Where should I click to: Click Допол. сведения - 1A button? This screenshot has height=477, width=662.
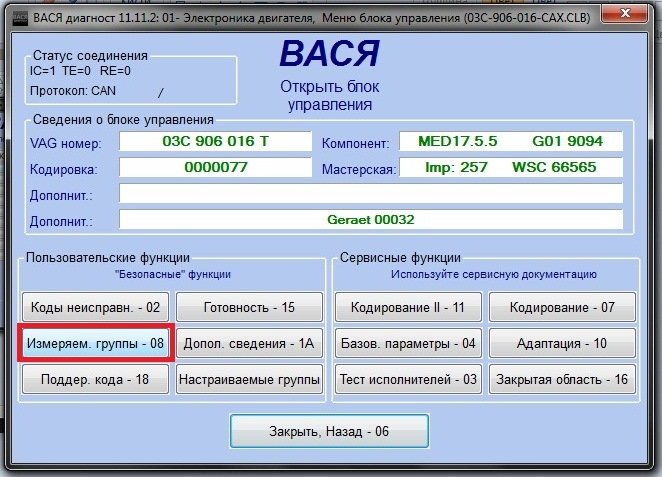(249, 344)
